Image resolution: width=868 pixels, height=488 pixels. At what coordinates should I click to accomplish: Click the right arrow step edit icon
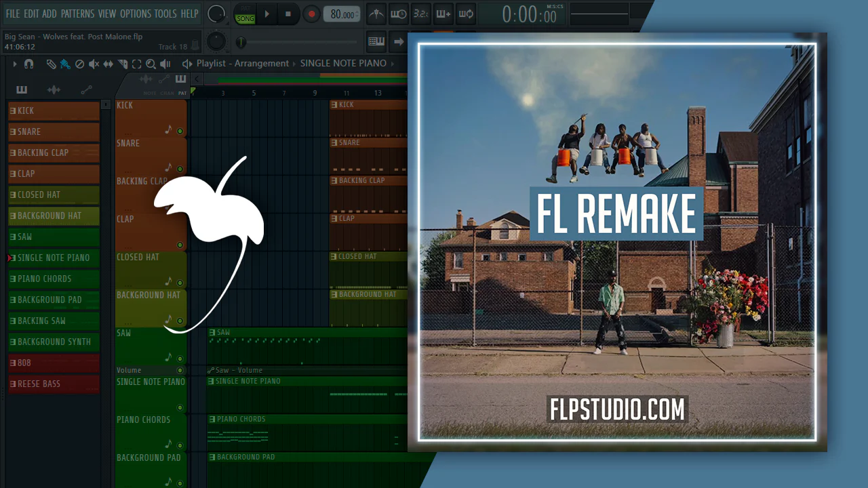point(399,41)
